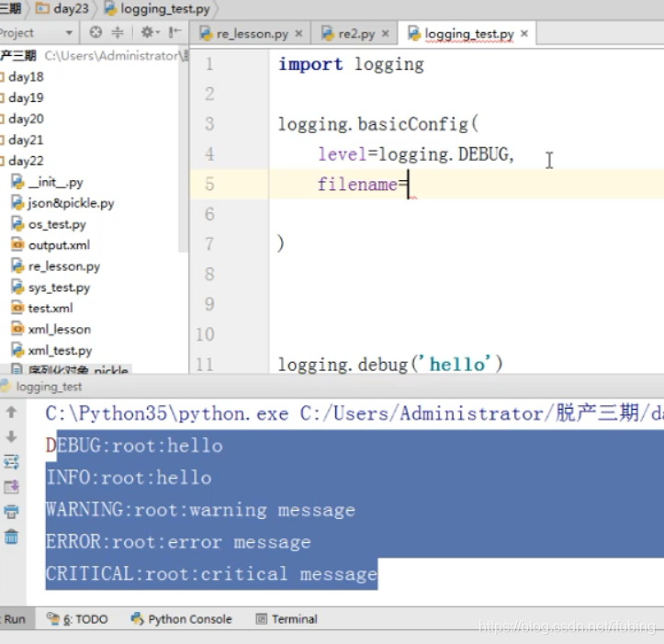Click the 'import logging' code line
The image size is (664, 644).
click(x=351, y=64)
